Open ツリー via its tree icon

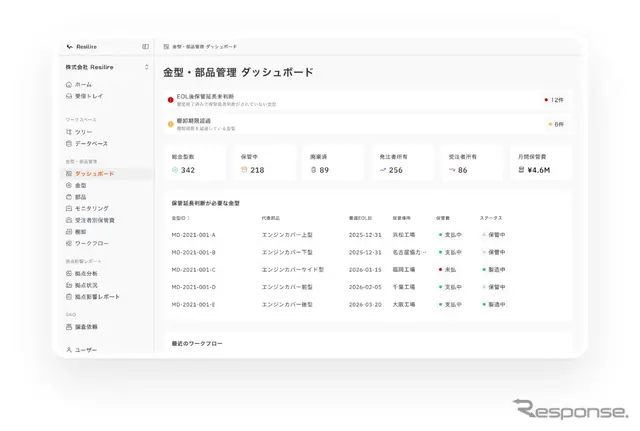pos(69,132)
